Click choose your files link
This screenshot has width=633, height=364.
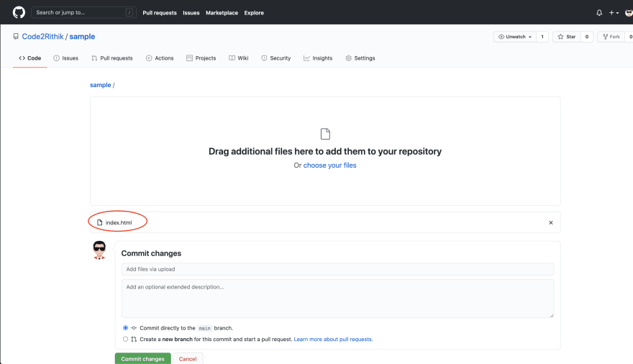[330, 165]
